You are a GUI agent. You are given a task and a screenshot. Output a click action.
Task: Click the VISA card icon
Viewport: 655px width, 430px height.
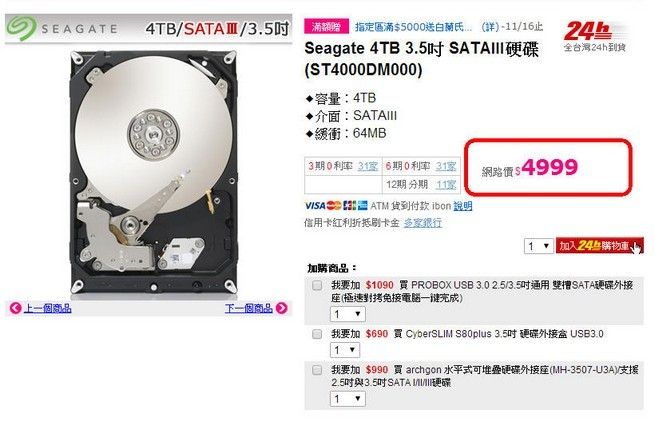(x=315, y=206)
